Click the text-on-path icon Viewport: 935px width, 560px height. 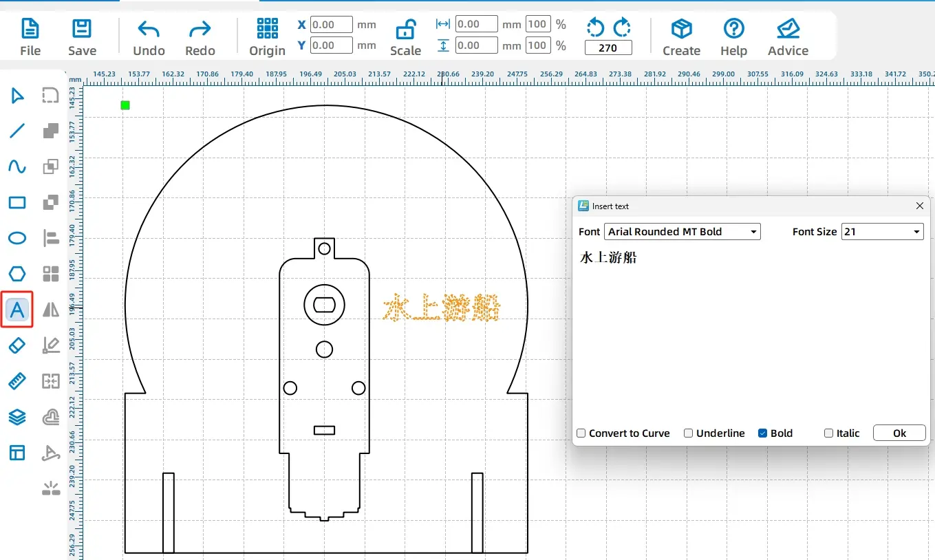(x=51, y=452)
